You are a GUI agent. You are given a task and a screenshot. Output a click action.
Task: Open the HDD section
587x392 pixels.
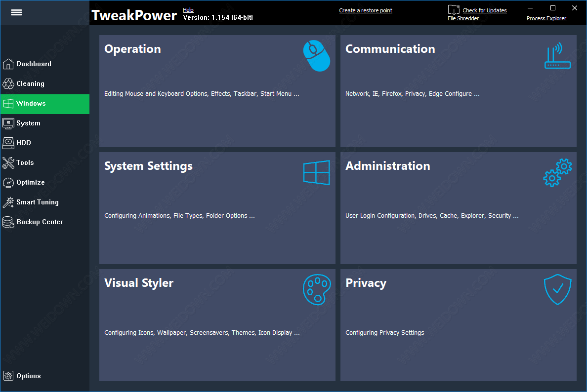[45, 143]
